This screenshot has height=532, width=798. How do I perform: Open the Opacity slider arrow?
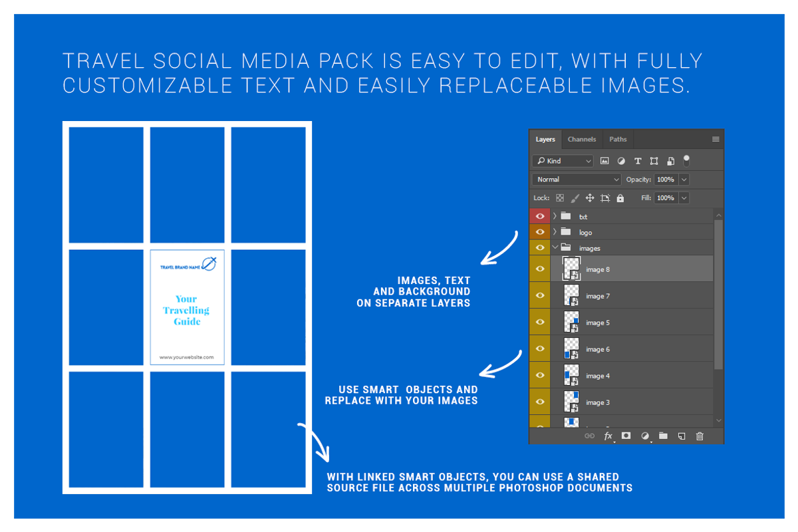click(684, 180)
